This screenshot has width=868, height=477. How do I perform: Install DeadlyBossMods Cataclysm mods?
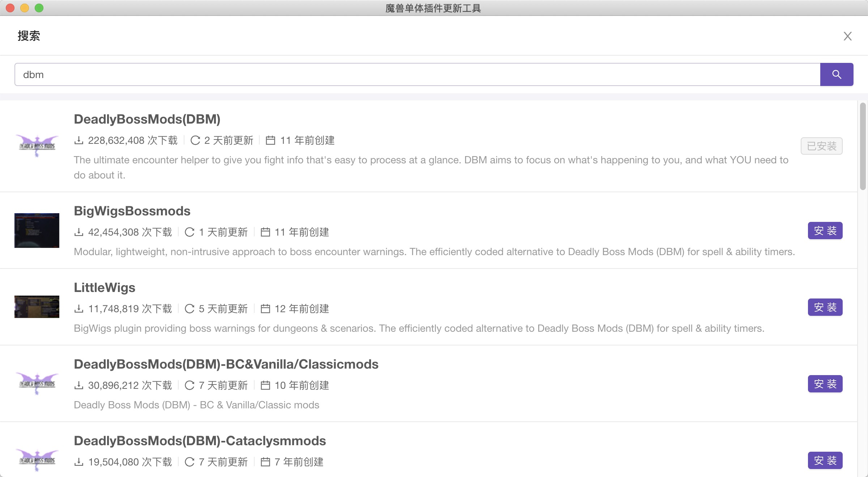[825, 460]
